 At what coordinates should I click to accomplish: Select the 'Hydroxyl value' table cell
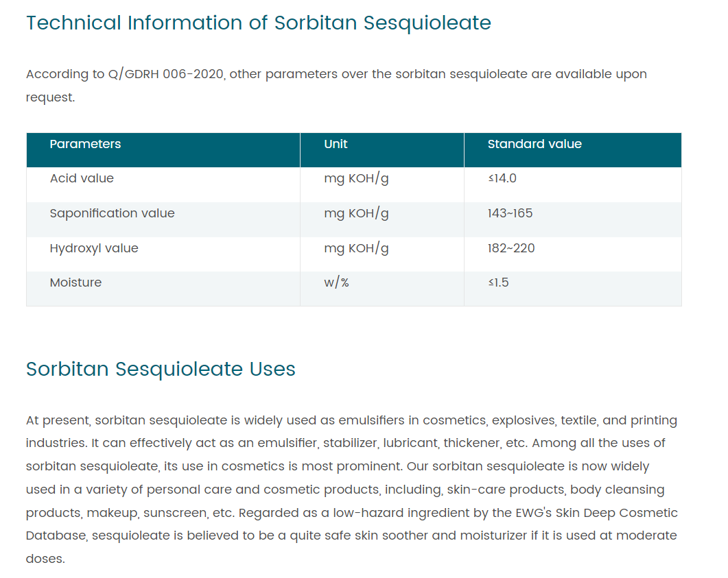tap(94, 248)
